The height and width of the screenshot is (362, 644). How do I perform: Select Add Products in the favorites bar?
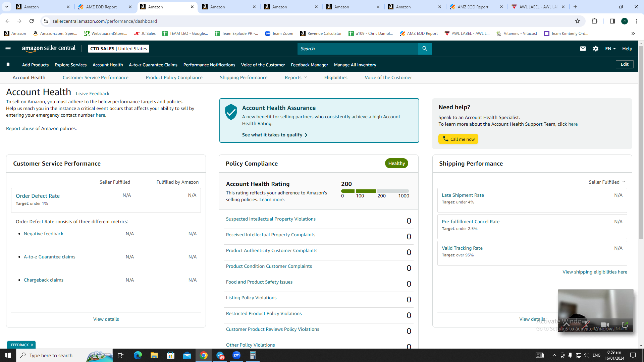point(35,65)
